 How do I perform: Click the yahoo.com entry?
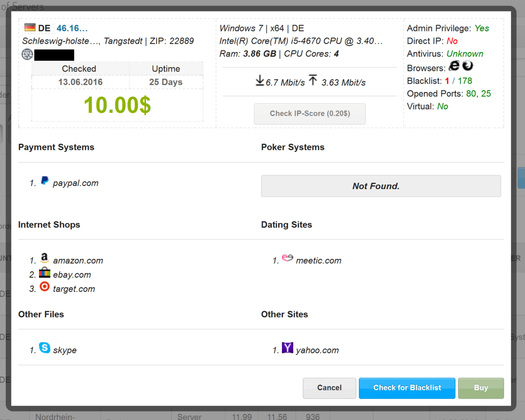317,351
